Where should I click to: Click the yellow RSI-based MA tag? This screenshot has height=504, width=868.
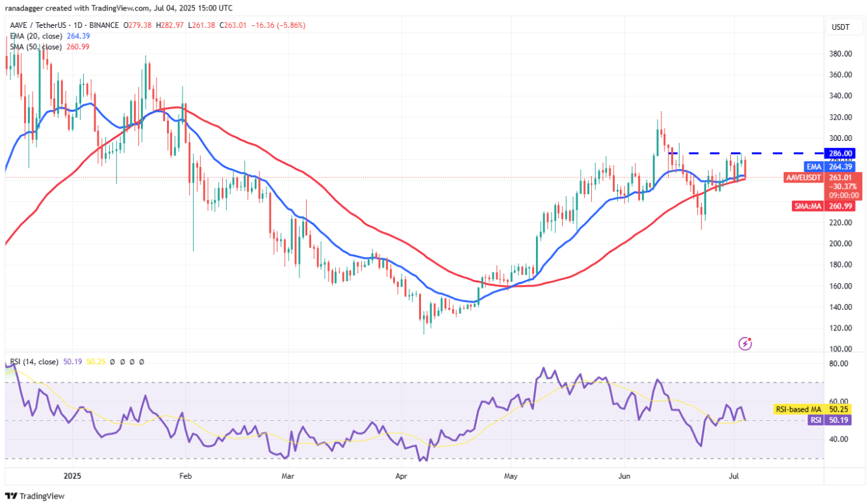798,409
